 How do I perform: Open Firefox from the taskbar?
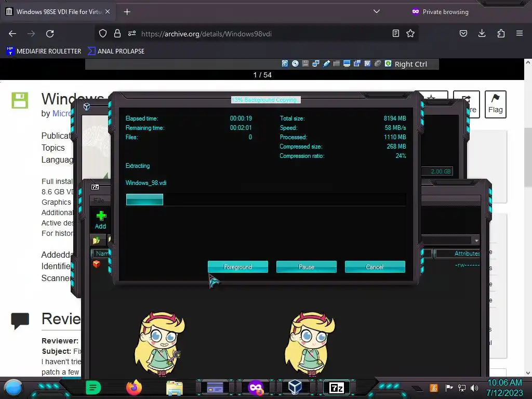(x=134, y=388)
